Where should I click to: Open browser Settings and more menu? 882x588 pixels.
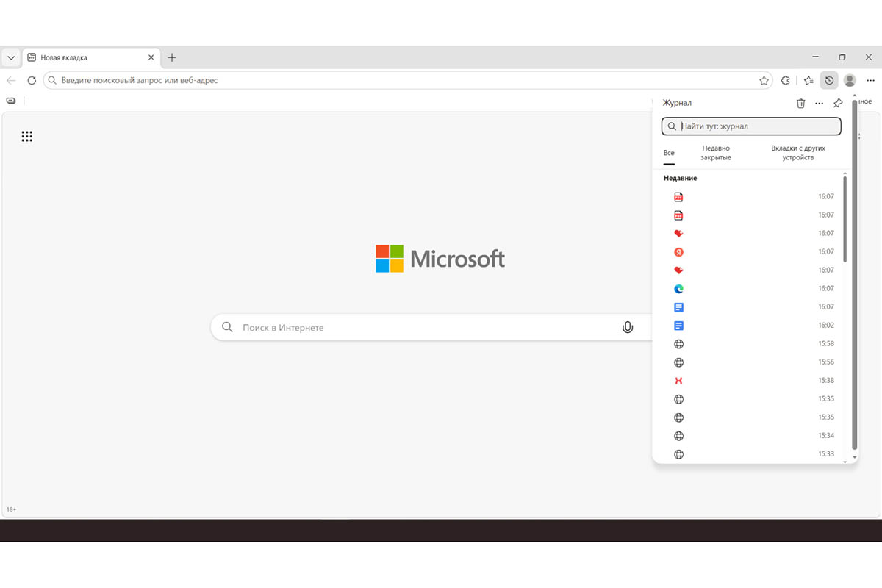pos(871,80)
